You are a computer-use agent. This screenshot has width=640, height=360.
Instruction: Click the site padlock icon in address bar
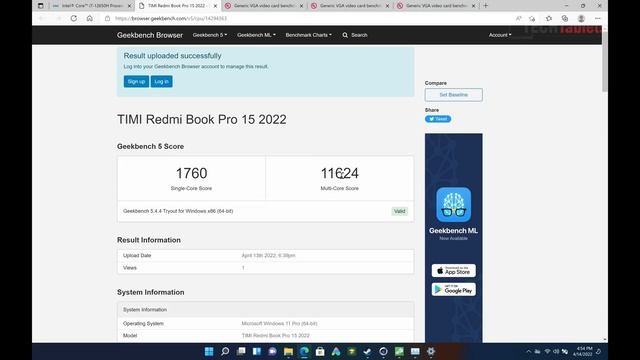point(108,18)
